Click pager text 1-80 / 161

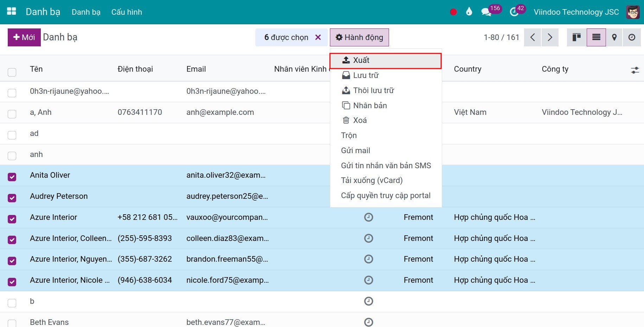pyautogui.click(x=501, y=37)
